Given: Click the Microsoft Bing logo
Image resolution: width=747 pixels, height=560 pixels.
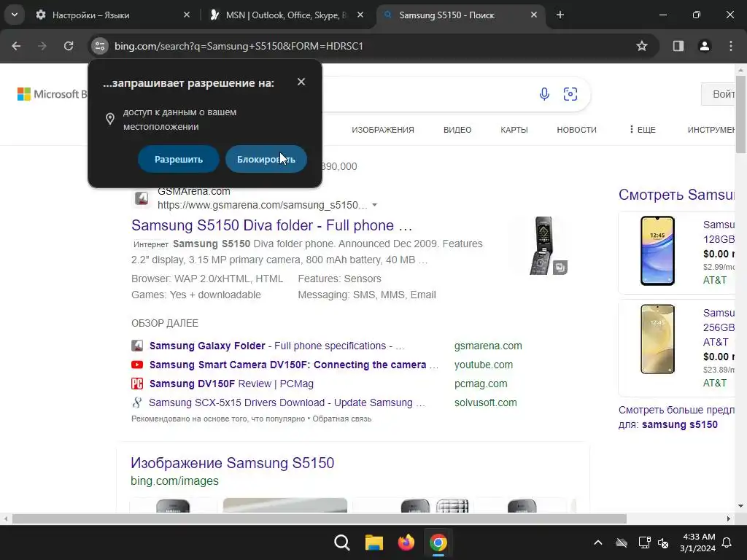Looking at the screenshot, I should click(53, 94).
